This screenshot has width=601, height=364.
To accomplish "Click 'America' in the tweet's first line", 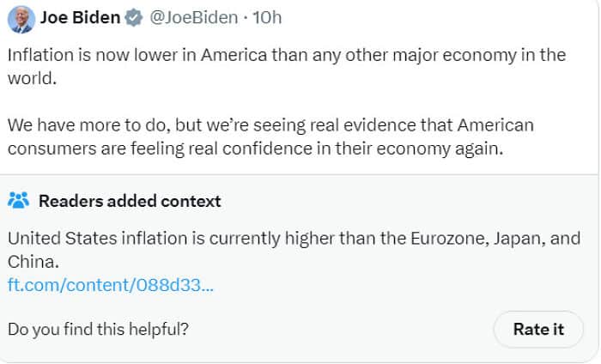I will 234,55.
